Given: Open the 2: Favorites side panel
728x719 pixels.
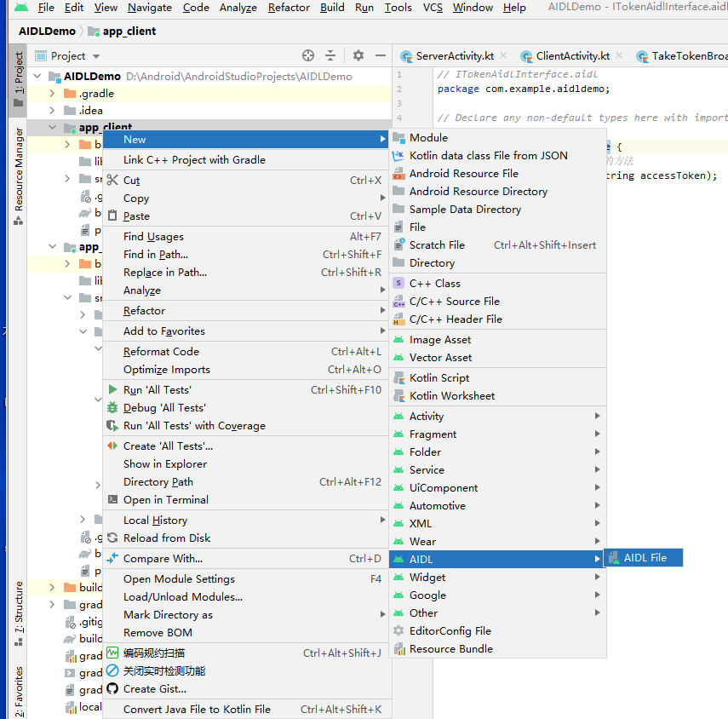Looking at the screenshot, I should point(18,691).
